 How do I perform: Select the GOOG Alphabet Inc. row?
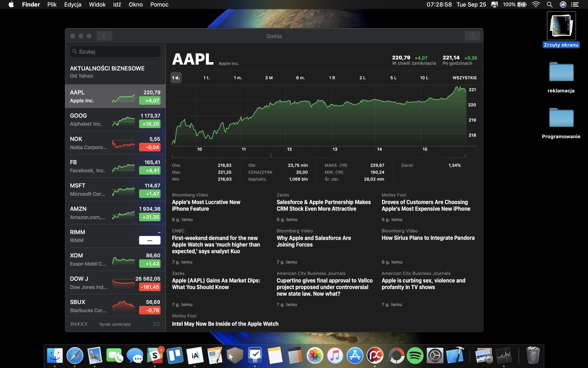(115, 120)
